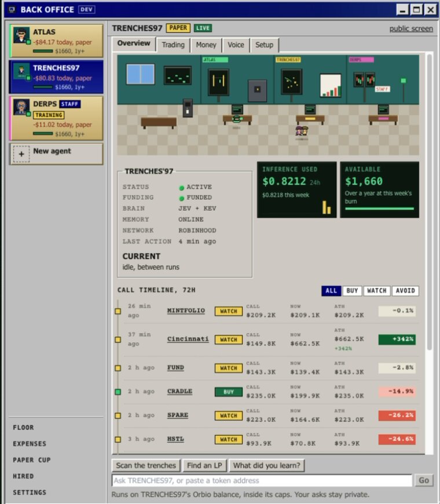Open the SPARE token link
The image size is (440, 504).
point(178,415)
